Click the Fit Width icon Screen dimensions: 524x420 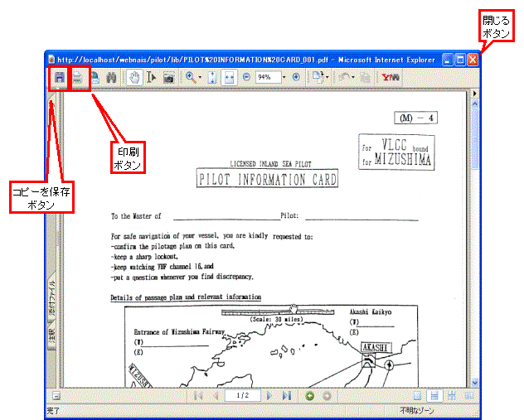point(230,77)
